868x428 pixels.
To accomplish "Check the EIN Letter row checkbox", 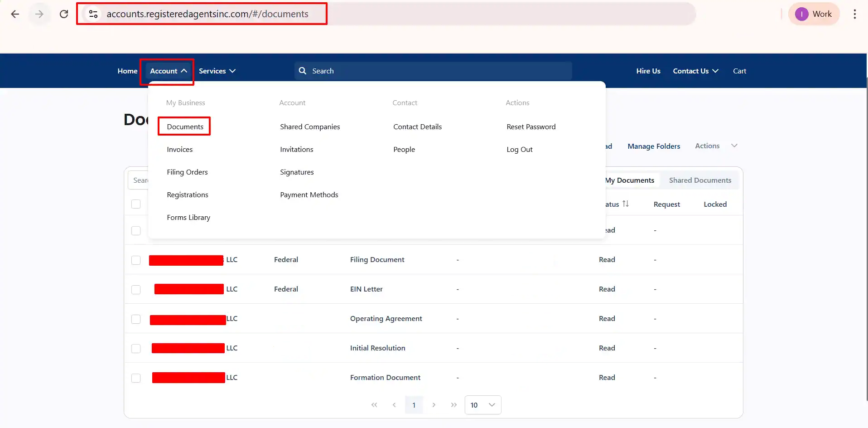I will coord(136,289).
